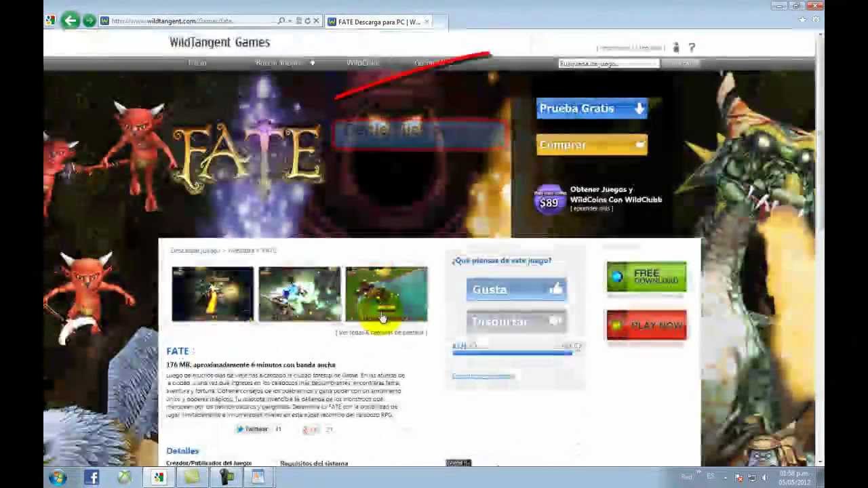Click the browser settings gear icon
Viewport: 868px width, 488px height.
click(815, 20)
